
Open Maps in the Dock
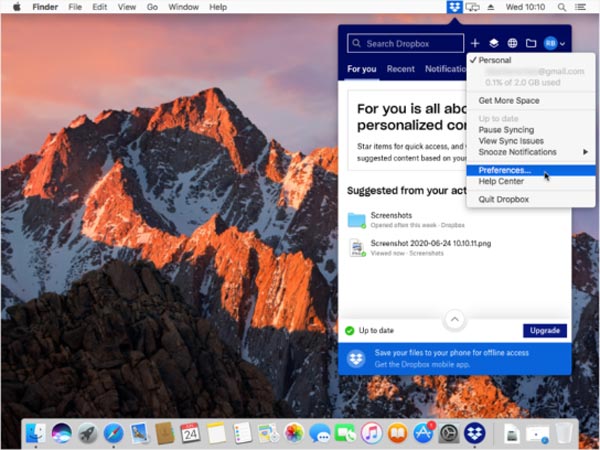[268, 433]
